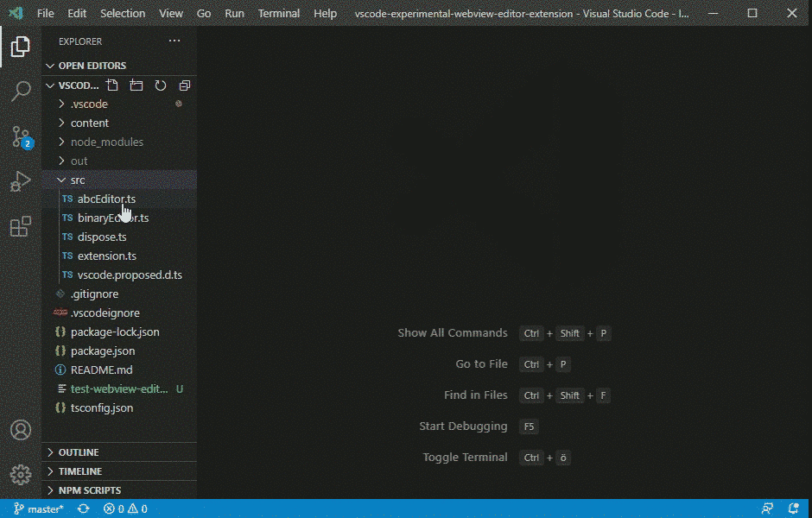Viewport: 812px width, 518px height.
Task: Open abcEditor.ts file
Action: point(119,199)
